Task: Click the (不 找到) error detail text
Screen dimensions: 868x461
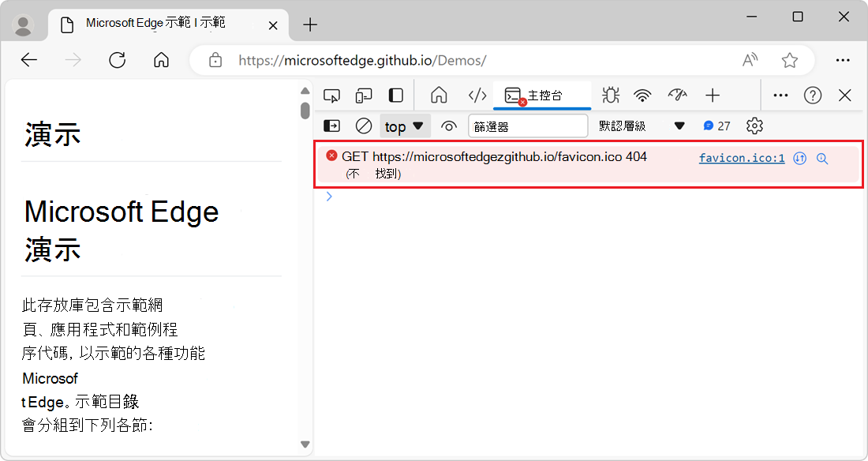Action: (x=374, y=174)
